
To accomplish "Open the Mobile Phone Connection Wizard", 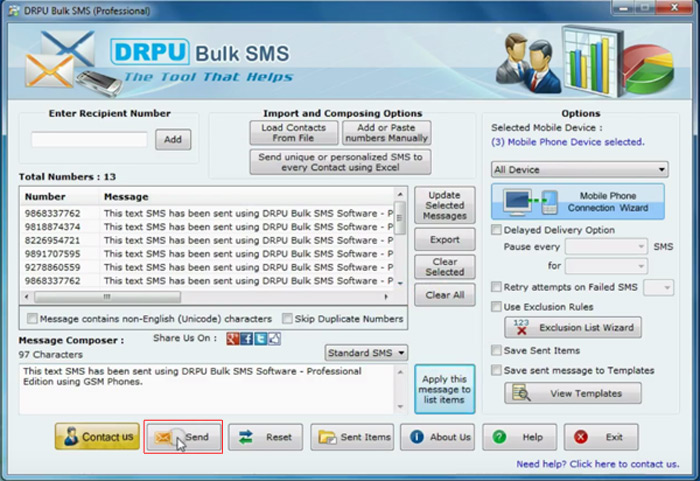I will point(578,201).
